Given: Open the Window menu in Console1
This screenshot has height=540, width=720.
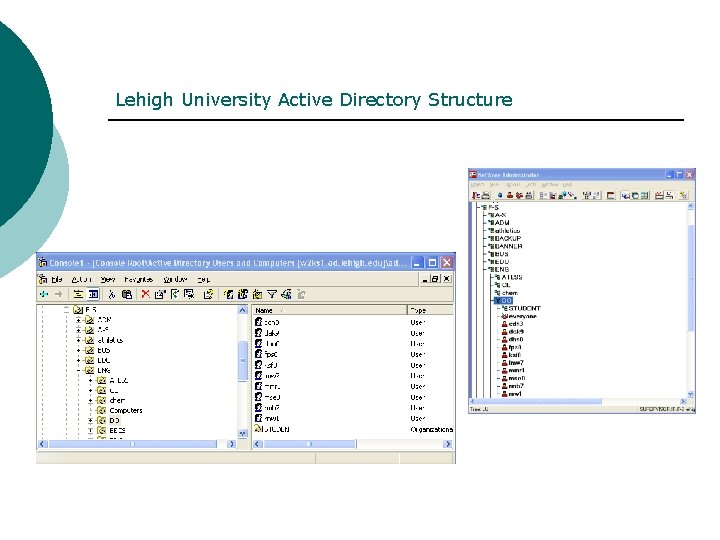Looking at the screenshot, I should [175, 279].
